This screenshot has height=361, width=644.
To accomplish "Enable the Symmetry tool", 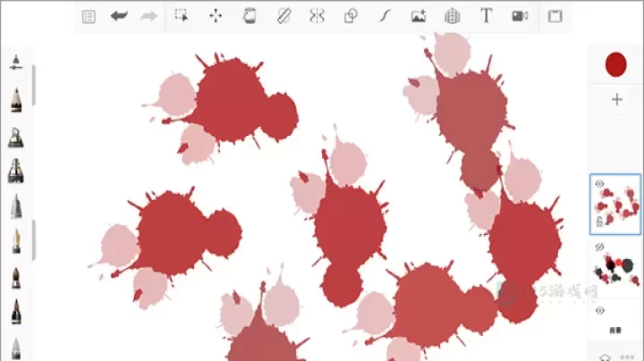I will pos(317,16).
